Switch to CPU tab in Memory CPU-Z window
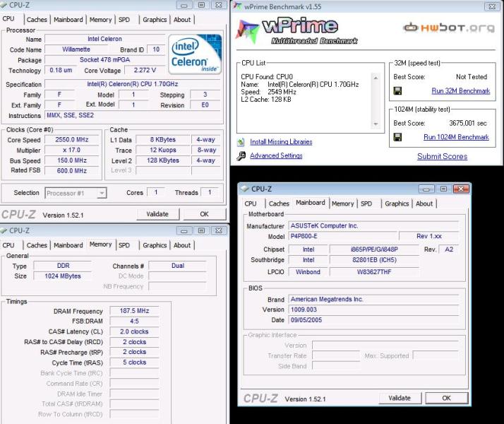This screenshot has width=504, height=424. 8,245
